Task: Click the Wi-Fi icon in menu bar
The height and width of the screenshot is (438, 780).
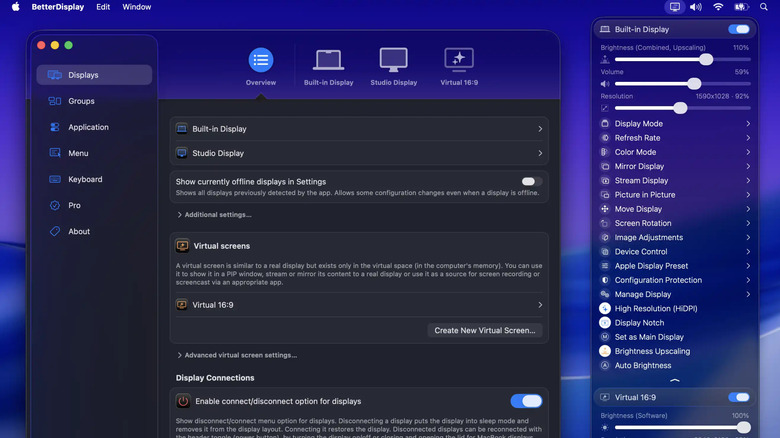Action: click(x=718, y=7)
